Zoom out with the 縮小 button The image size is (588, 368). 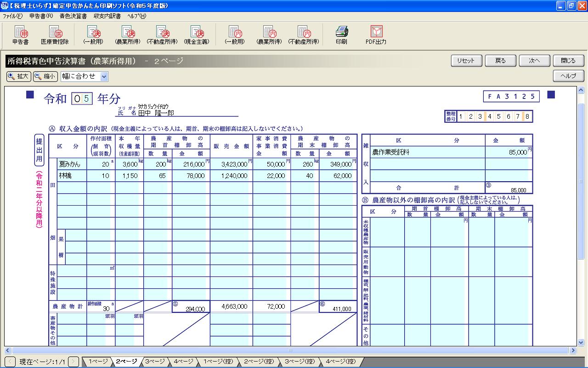pyautogui.click(x=45, y=76)
